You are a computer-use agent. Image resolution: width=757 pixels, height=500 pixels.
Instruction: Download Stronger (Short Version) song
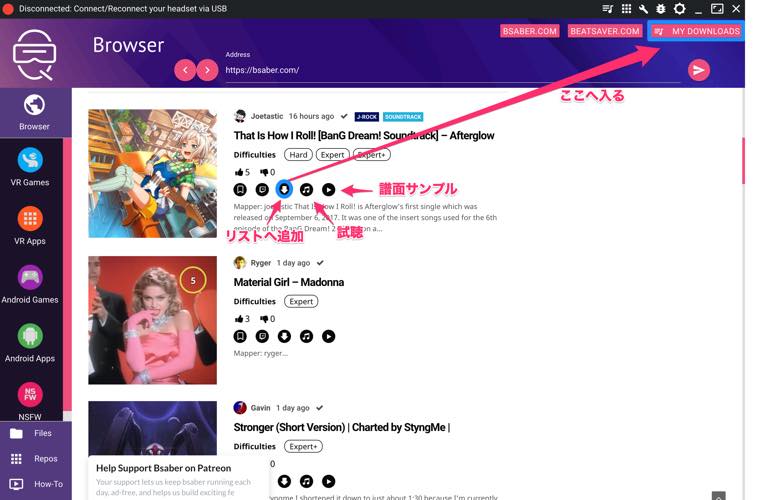[x=284, y=481]
